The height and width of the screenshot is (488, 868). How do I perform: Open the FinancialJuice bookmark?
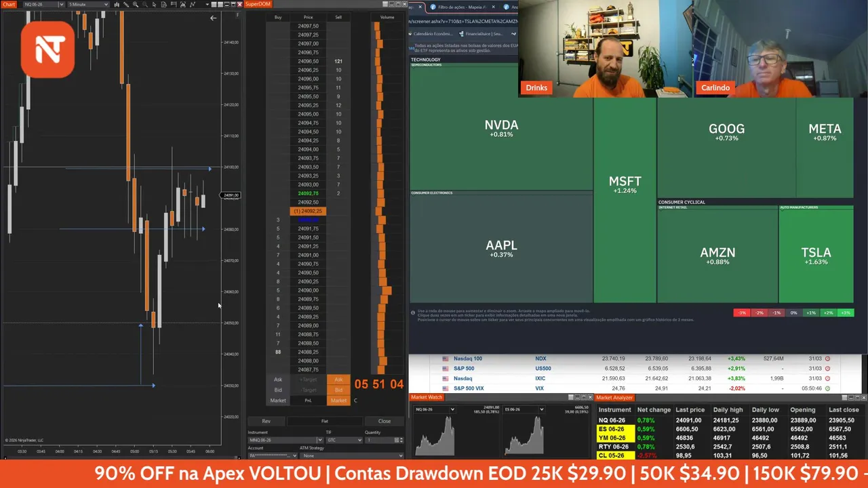481,34
